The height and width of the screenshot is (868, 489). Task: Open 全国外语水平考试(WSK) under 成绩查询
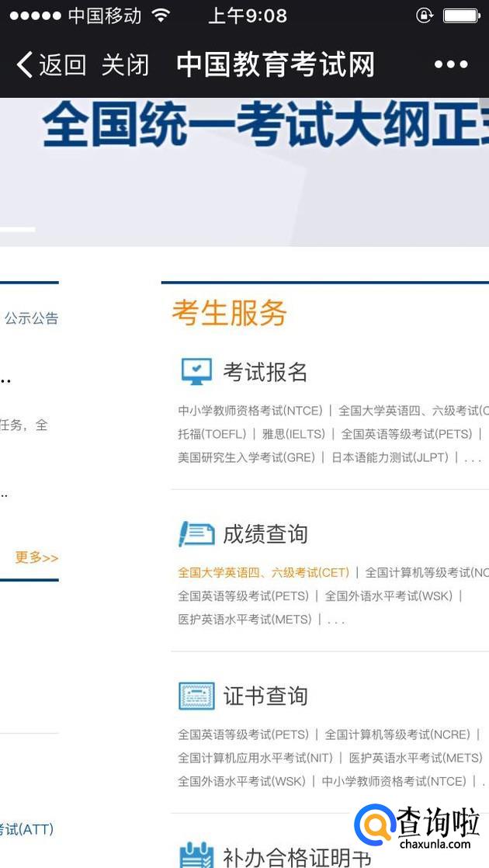(x=388, y=595)
